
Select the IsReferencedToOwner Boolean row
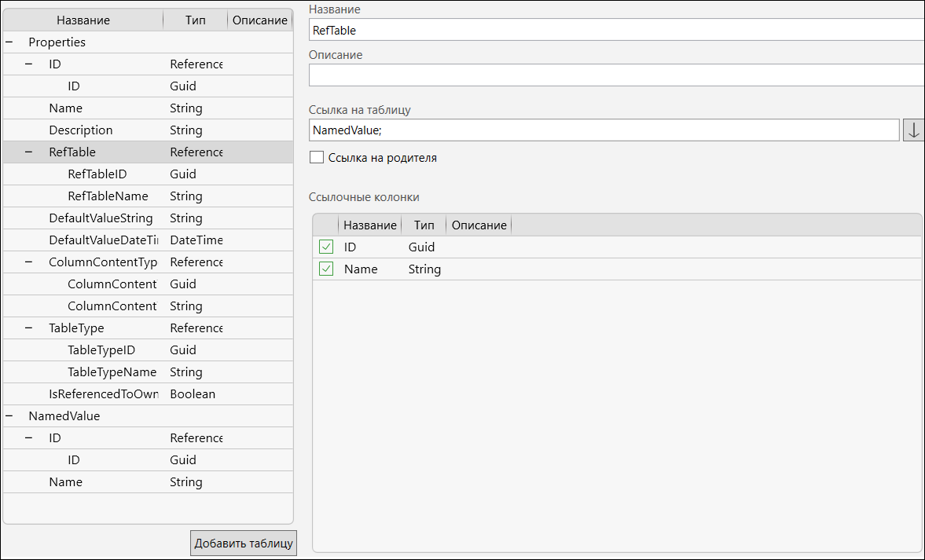104,394
